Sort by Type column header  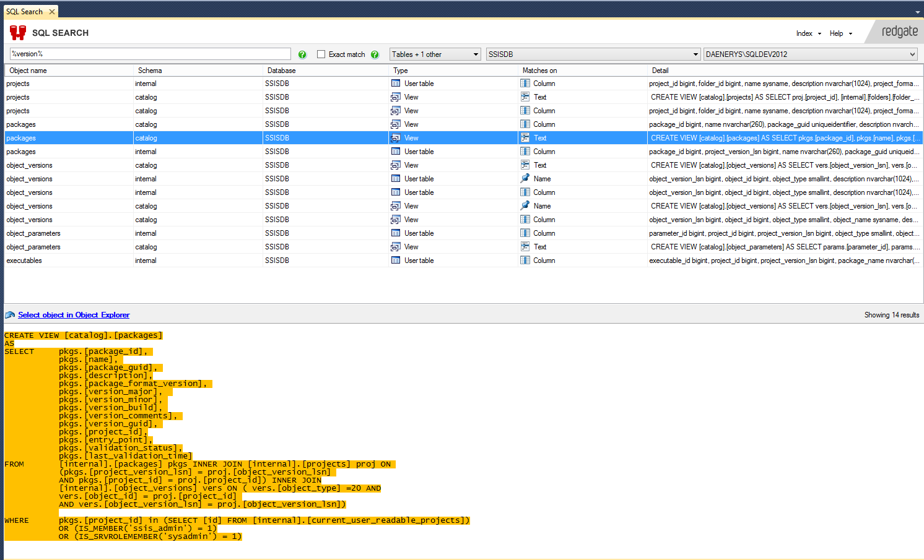[x=453, y=71]
